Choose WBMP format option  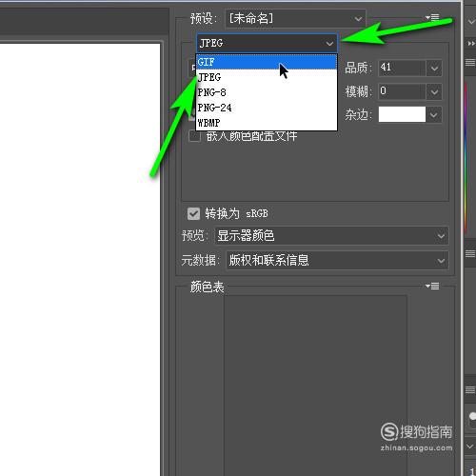[267, 123]
